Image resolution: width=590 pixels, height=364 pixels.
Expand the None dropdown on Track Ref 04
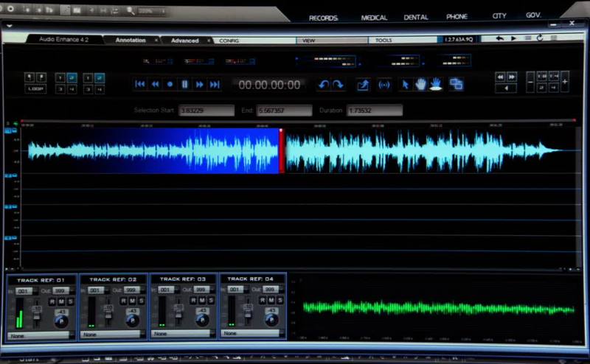coord(252,335)
